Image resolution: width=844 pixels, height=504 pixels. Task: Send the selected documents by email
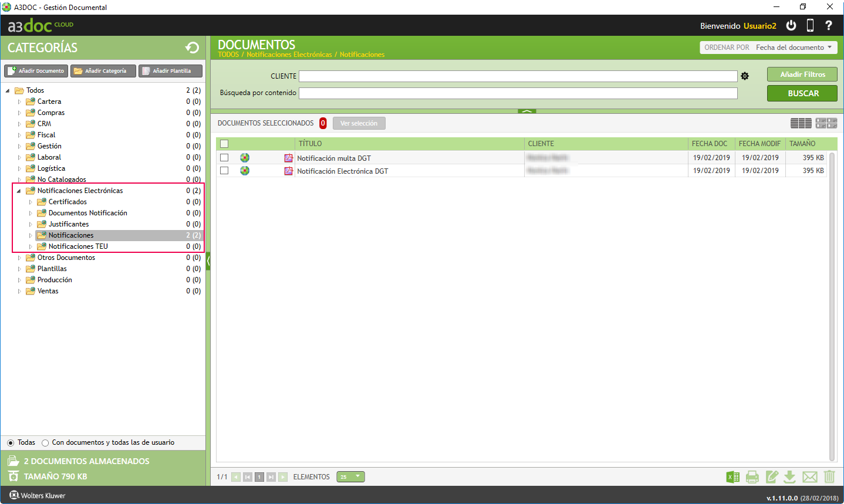(810, 477)
